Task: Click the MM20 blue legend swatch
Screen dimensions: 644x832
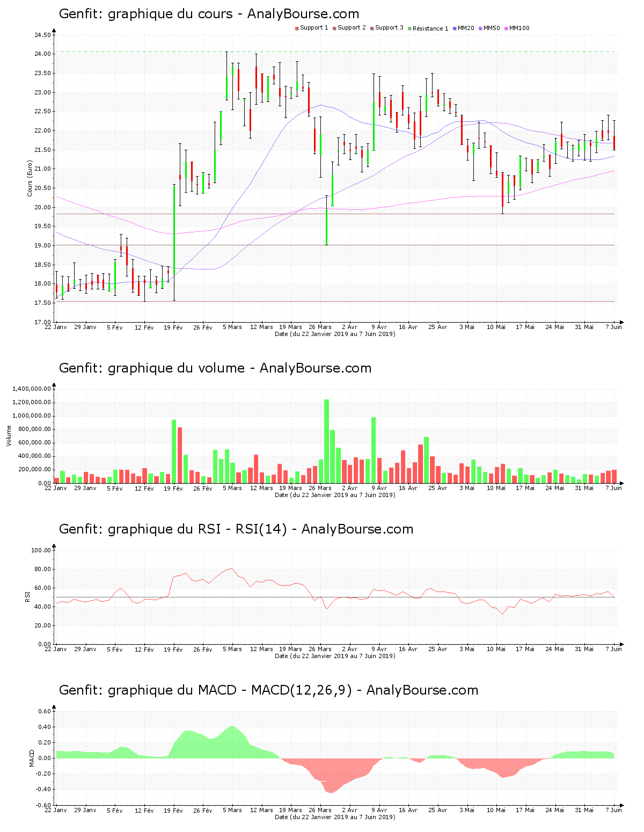Action: tap(455, 28)
